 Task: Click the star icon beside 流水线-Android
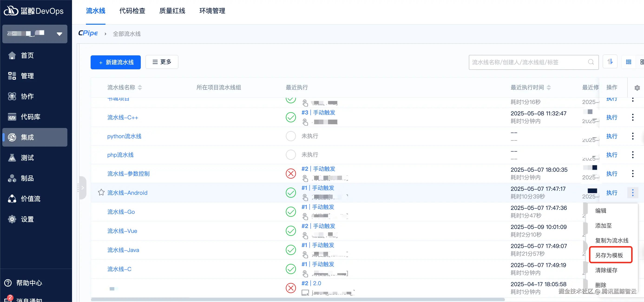tap(101, 192)
